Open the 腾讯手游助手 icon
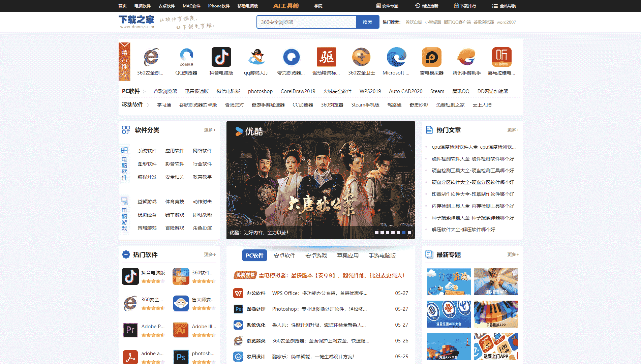The width and height of the screenshot is (641, 364). (467, 57)
